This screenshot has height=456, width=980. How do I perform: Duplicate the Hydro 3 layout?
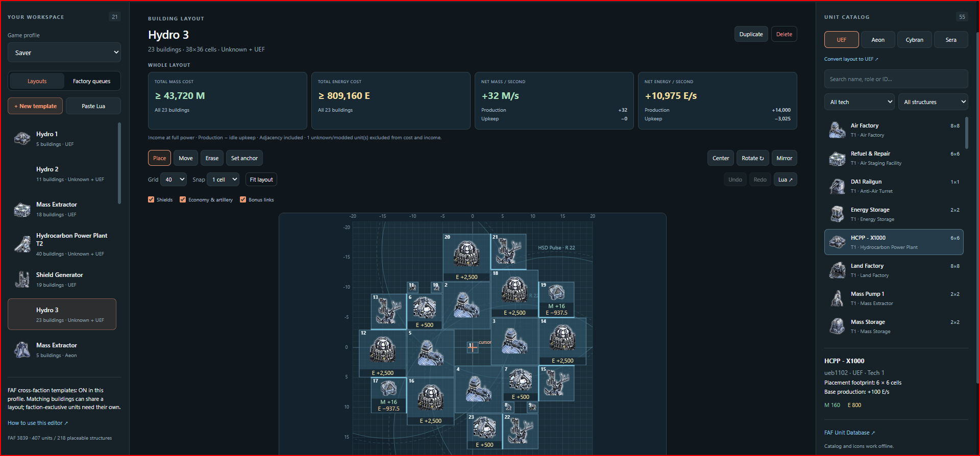point(751,34)
